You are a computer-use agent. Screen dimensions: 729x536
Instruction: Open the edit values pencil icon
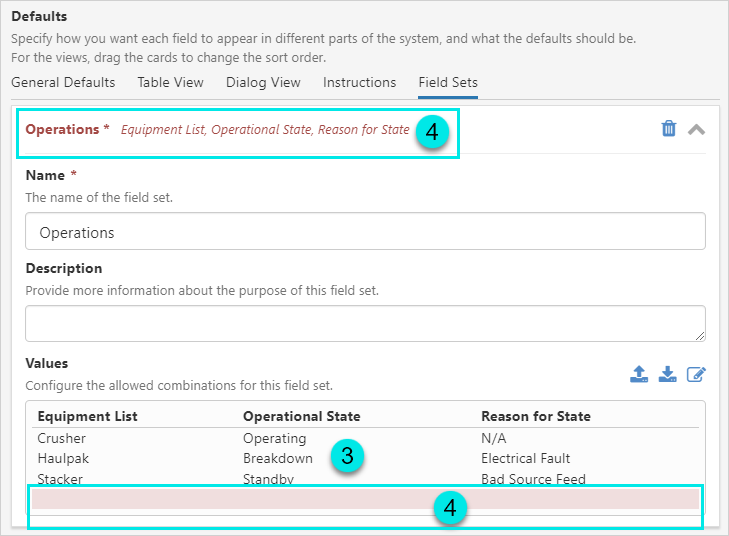697,375
